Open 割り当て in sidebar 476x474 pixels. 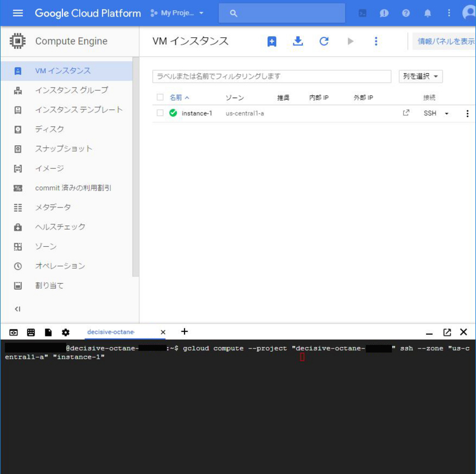[x=67, y=285]
